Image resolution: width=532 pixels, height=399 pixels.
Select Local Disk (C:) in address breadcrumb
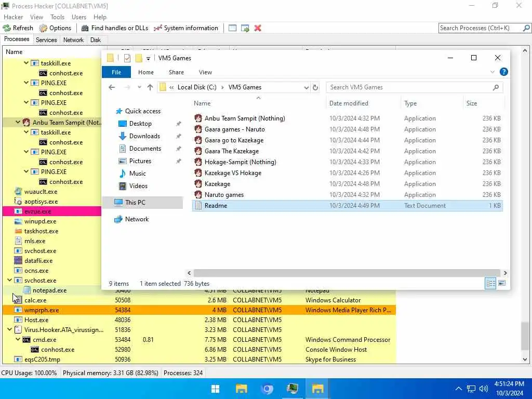point(197,87)
